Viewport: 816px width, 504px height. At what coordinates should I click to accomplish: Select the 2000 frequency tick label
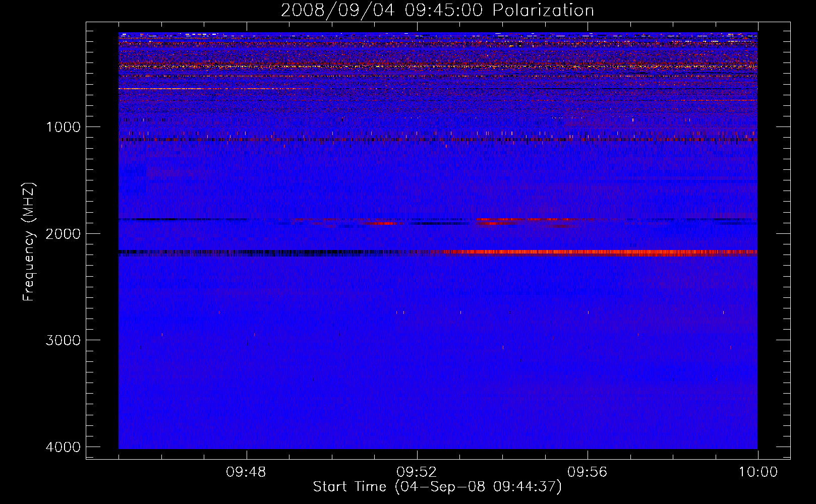click(x=63, y=234)
